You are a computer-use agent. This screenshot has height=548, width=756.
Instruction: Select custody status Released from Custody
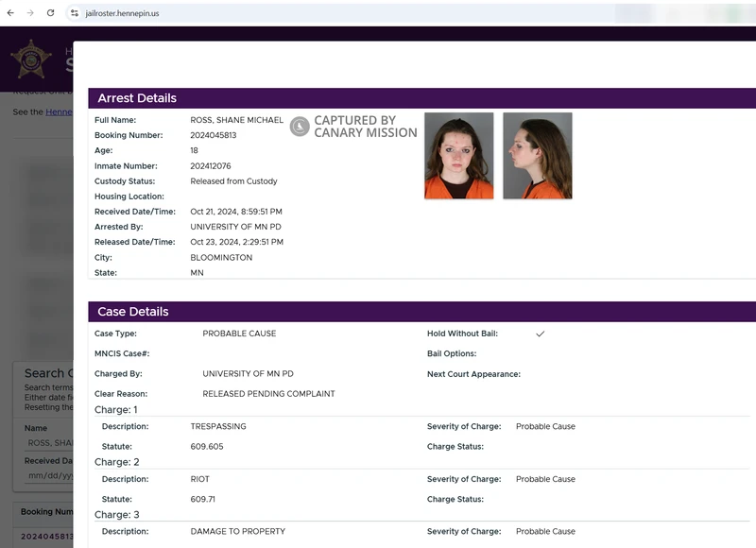click(x=233, y=181)
